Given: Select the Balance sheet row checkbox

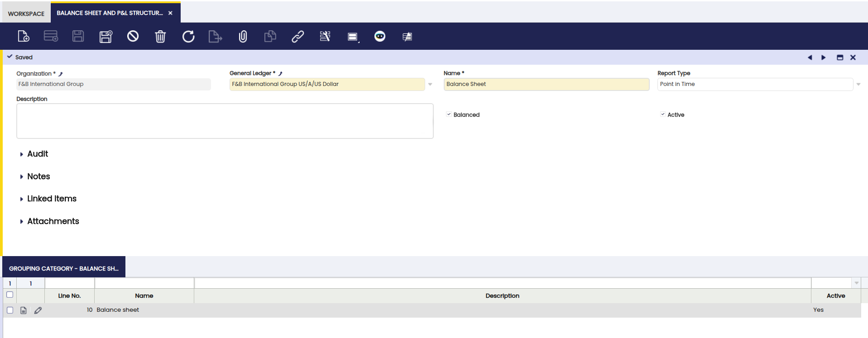Looking at the screenshot, I should [10, 310].
